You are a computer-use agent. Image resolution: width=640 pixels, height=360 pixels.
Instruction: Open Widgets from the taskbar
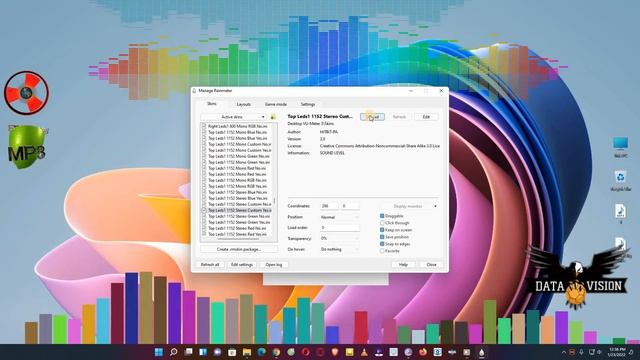coord(203,352)
